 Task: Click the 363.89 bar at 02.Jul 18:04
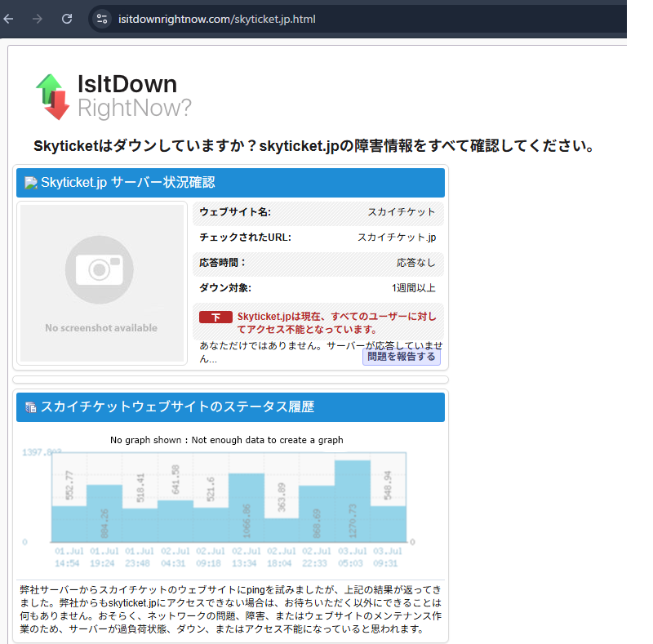coord(282,531)
